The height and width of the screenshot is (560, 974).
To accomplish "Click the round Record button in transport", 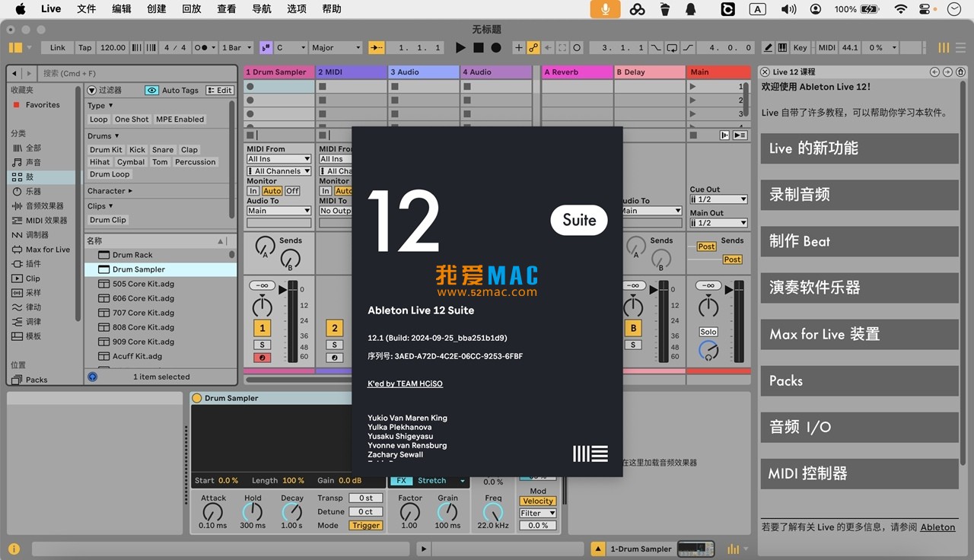I will pyautogui.click(x=496, y=47).
